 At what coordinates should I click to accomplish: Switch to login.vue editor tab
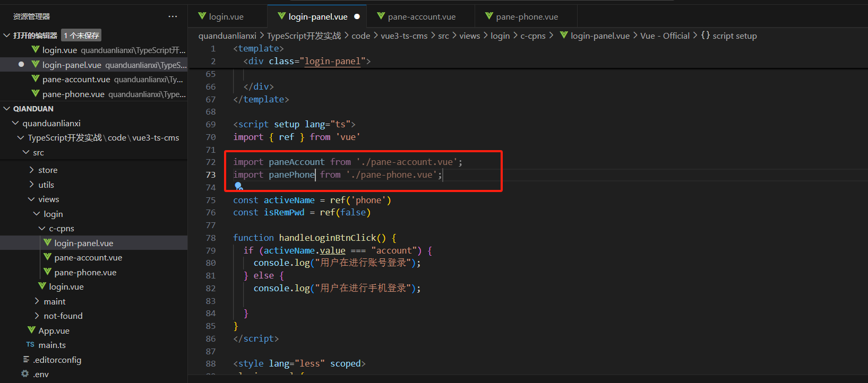(x=227, y=16)
